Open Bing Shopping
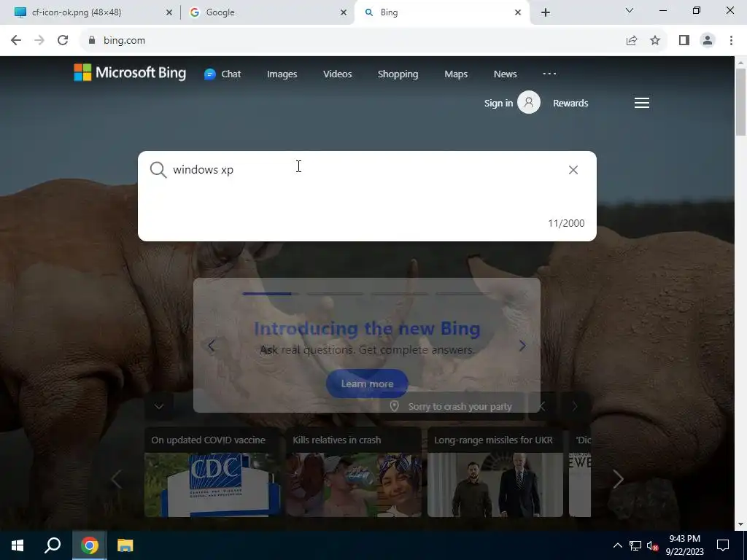The height and width of the screenshot is (560, 747). 398,74
